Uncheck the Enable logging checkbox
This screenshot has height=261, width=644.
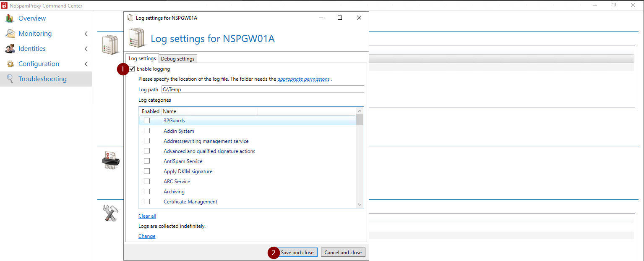tap(132, 69)
